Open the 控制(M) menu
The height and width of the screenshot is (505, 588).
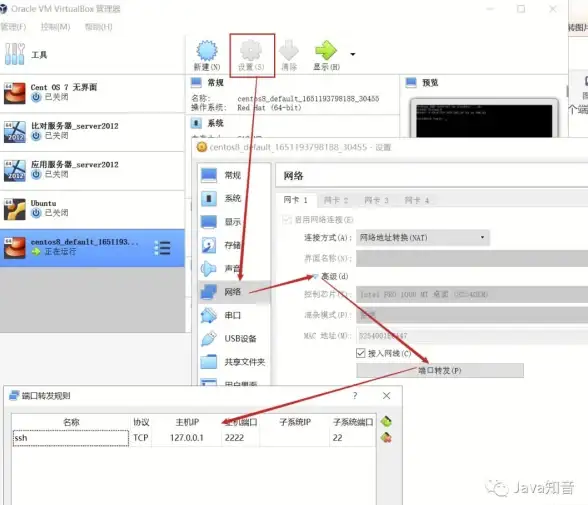click(x=56, y=27)
